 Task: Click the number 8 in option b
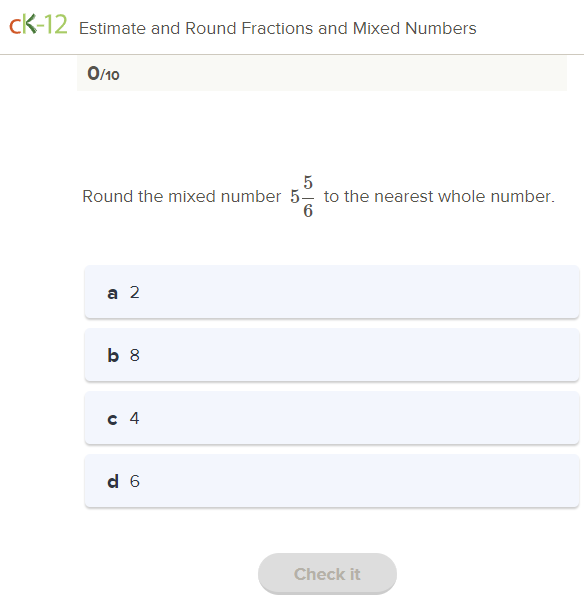click(135, 355)
